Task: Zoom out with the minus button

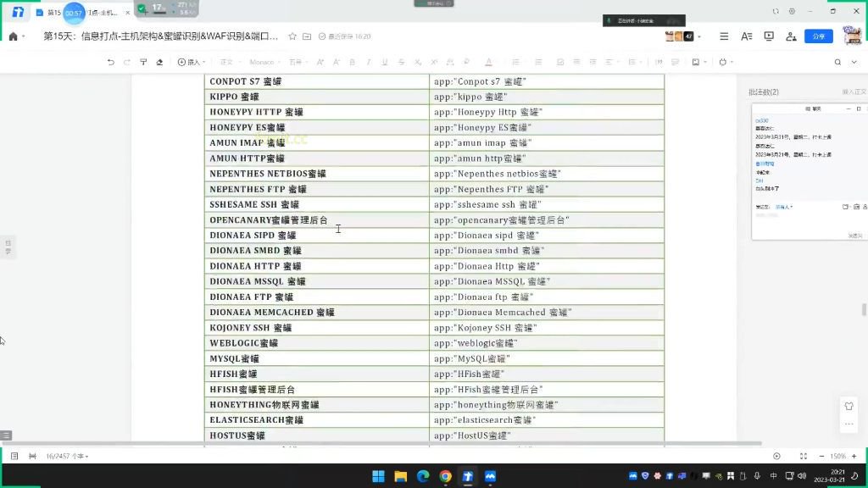Action: click(x=821, y=456)
